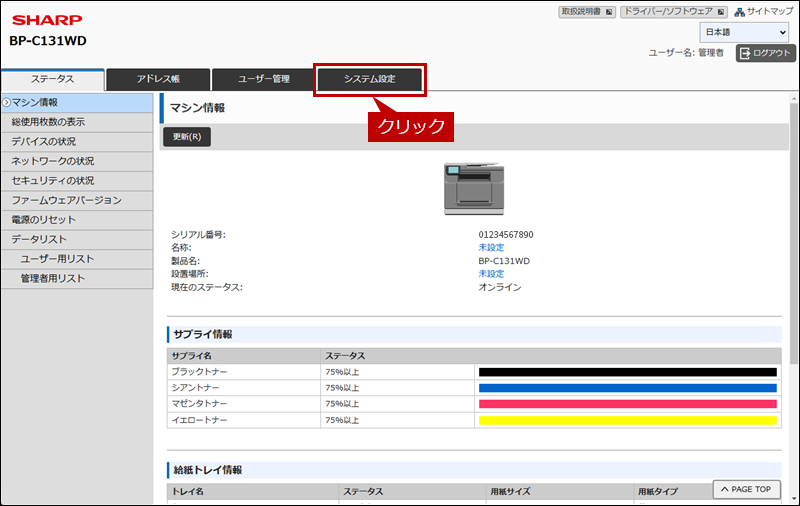This screenshot has height=506, width=800.
Task: Click the magenta toner level bar
Action: tap(628, 404)
